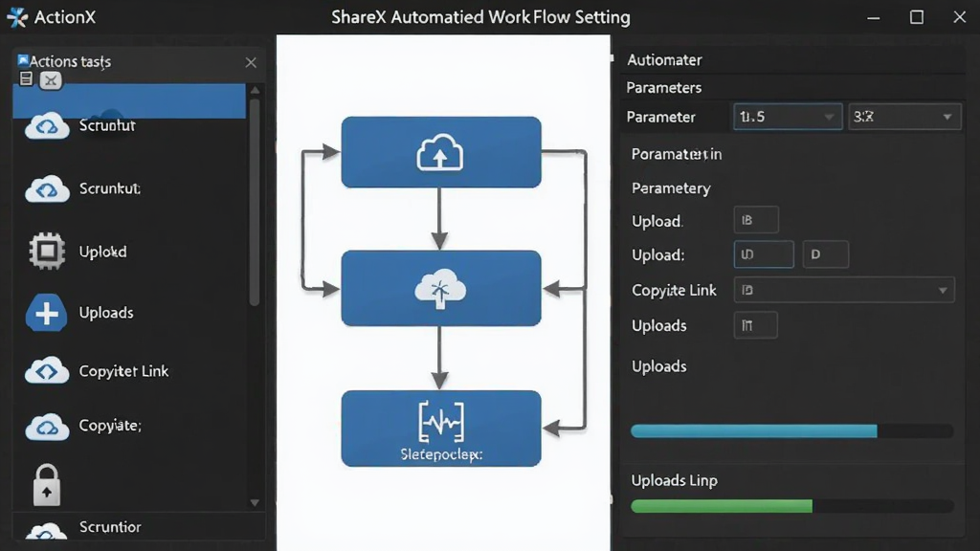This screenshot has width=980, height=551.
Task: Expand the Copyite Link dropdown
Action: tap(844, 290)
